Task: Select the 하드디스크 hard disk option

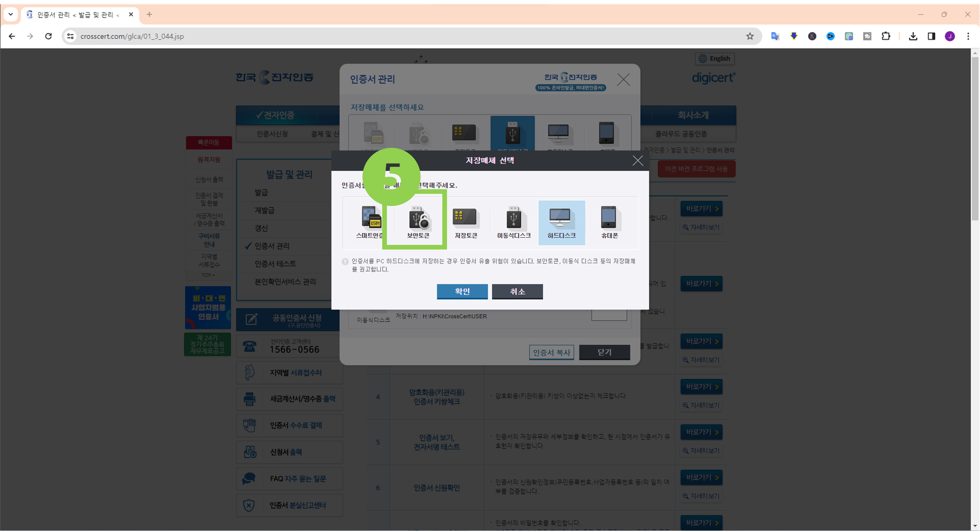Action: click(561, 222)
